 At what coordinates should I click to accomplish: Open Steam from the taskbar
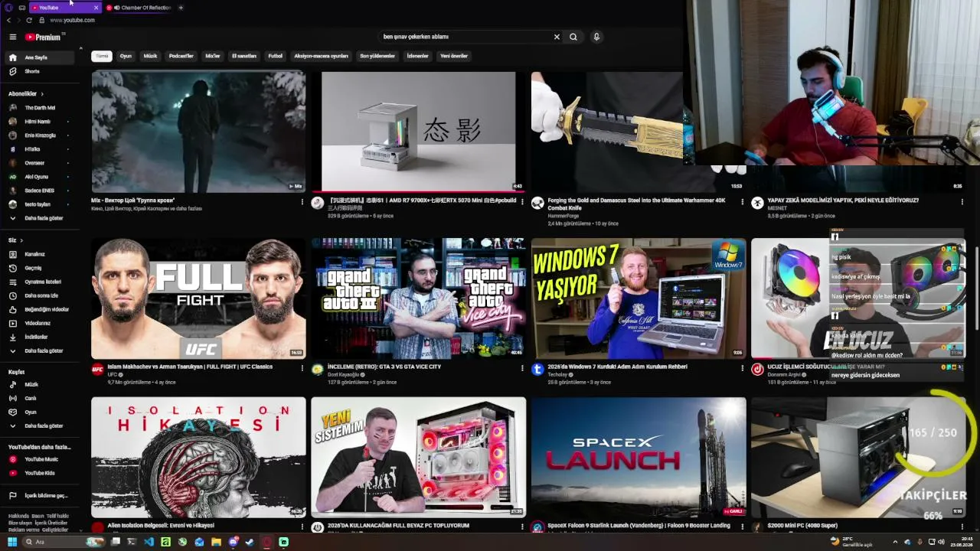[250, 542]
